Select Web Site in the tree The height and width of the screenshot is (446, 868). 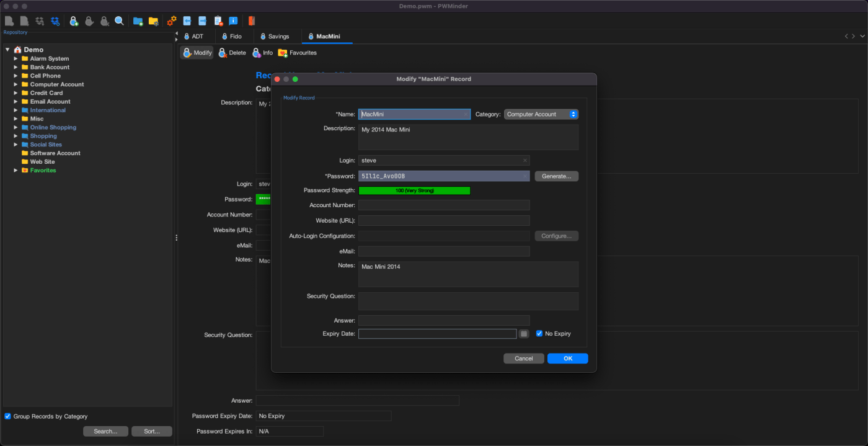point(42,162)
